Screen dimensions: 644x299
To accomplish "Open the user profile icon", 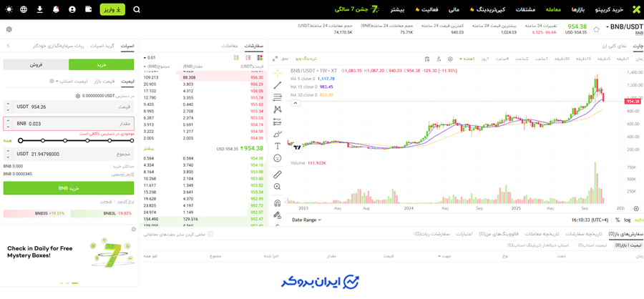I will (72, 9).
